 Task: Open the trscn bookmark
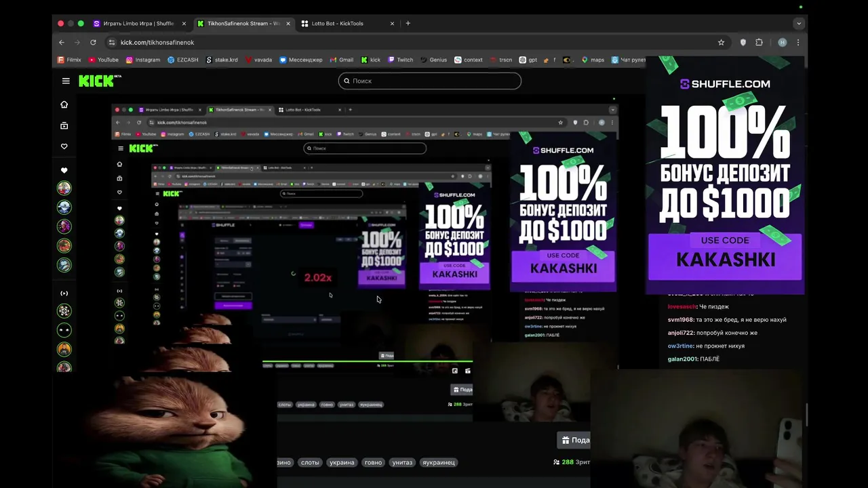point(500,60)
